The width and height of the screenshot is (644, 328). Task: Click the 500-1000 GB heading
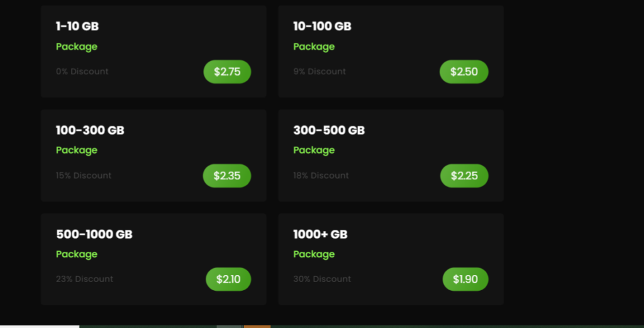tap(94, 234)
